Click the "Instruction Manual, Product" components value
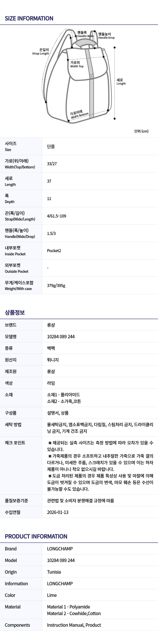The image size is (158, 644). [74, 625]
